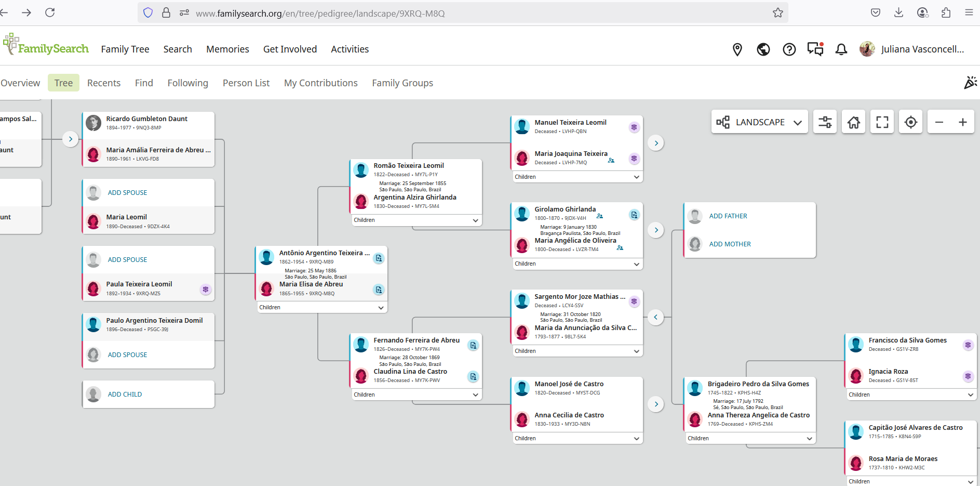980x486 pixels.
Task: Expand ancestors of Manuel Teixeira Leomil
Action: [x=656, y=143]
